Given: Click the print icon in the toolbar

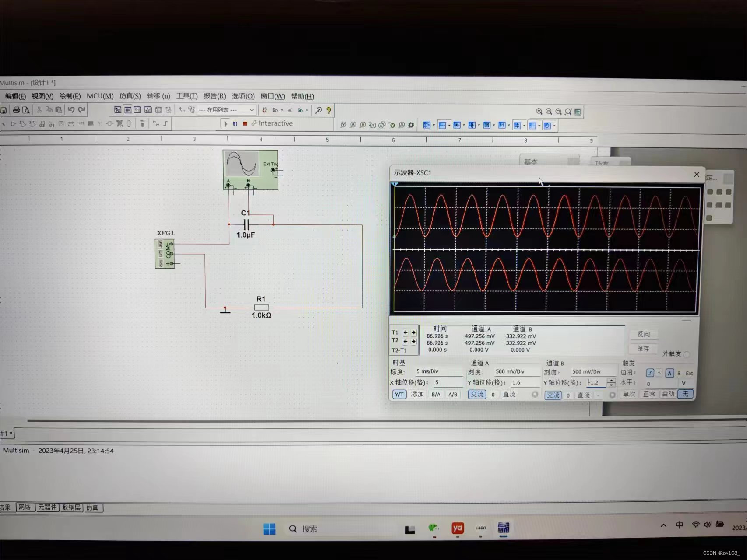Looking at the screenshot, I should point(16,110).
